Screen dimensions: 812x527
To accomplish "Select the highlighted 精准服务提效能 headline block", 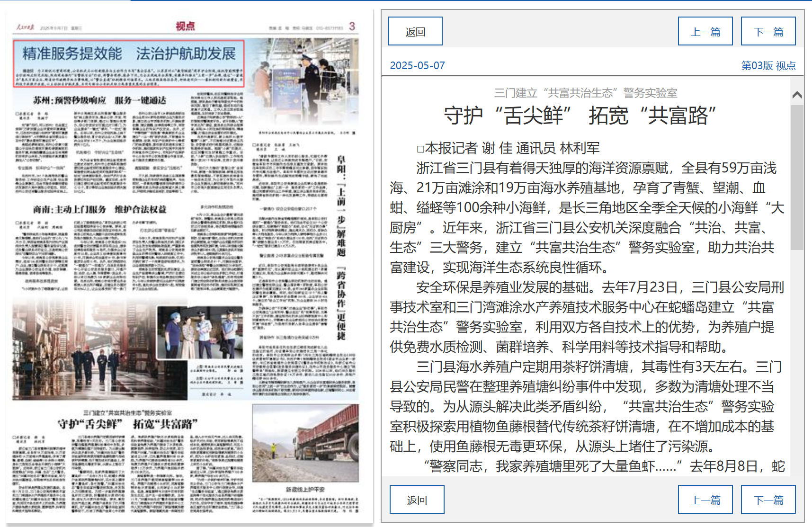I will (x=129, y=63).
